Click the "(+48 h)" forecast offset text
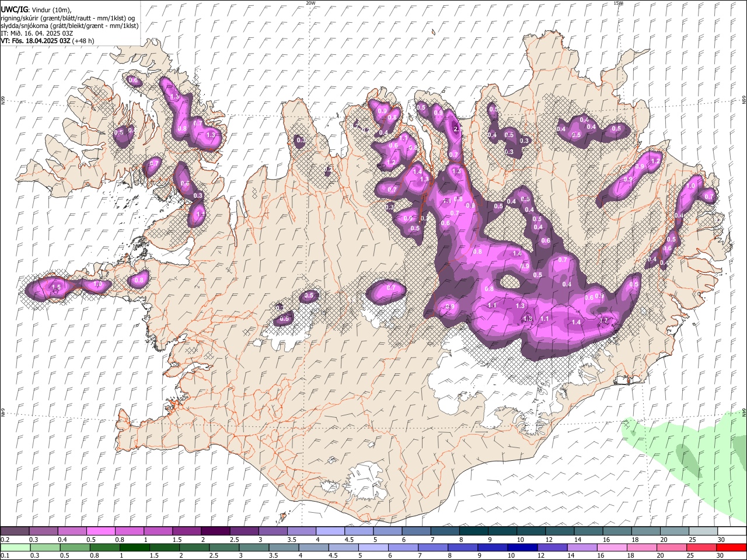Screen dimensions: 747x560 [83, 41]
